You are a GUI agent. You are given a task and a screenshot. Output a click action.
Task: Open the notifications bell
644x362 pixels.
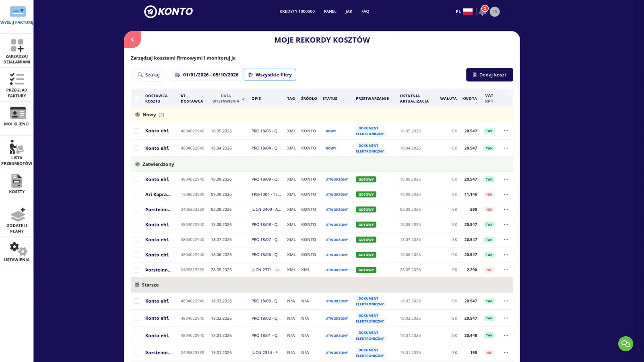click(x=482, y=11)
